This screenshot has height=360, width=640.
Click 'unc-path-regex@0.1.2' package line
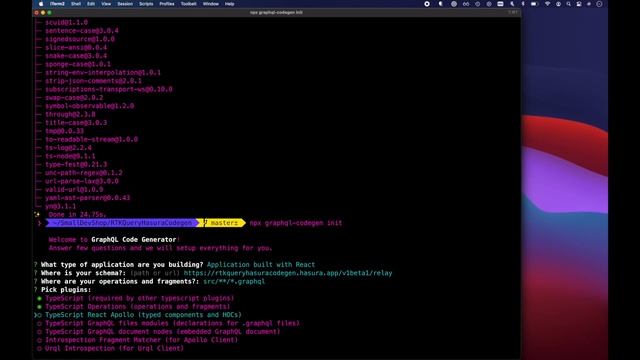coord(84,173)
